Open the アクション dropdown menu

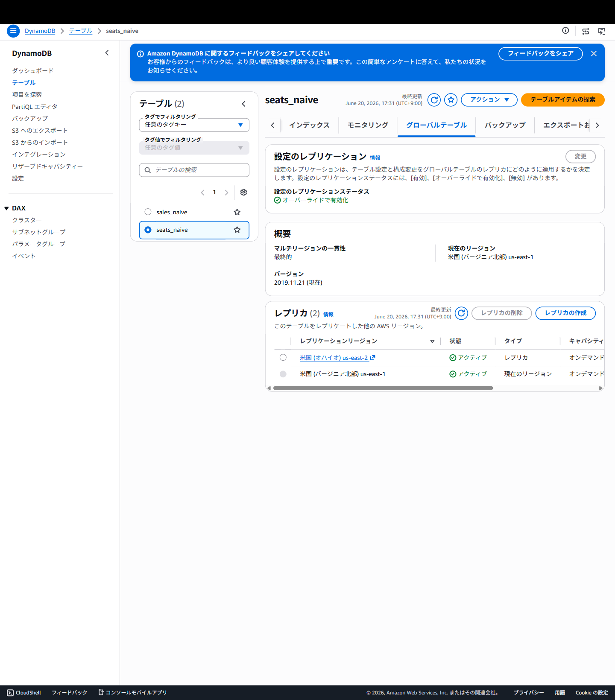click(489, 100)
